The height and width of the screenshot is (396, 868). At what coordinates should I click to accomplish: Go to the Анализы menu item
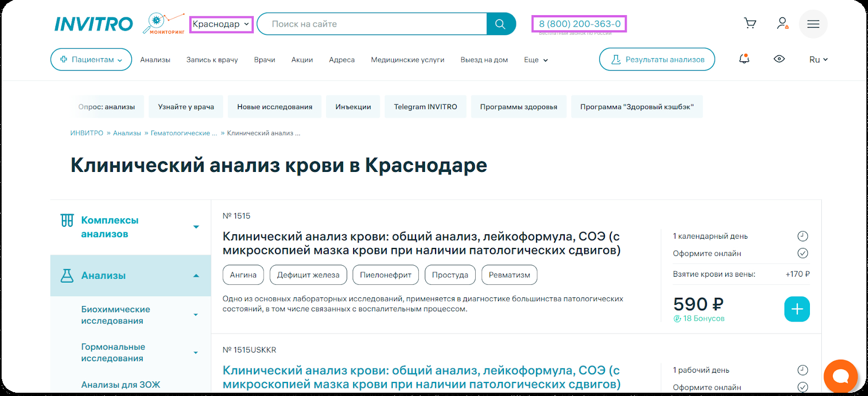coord(155,60)
